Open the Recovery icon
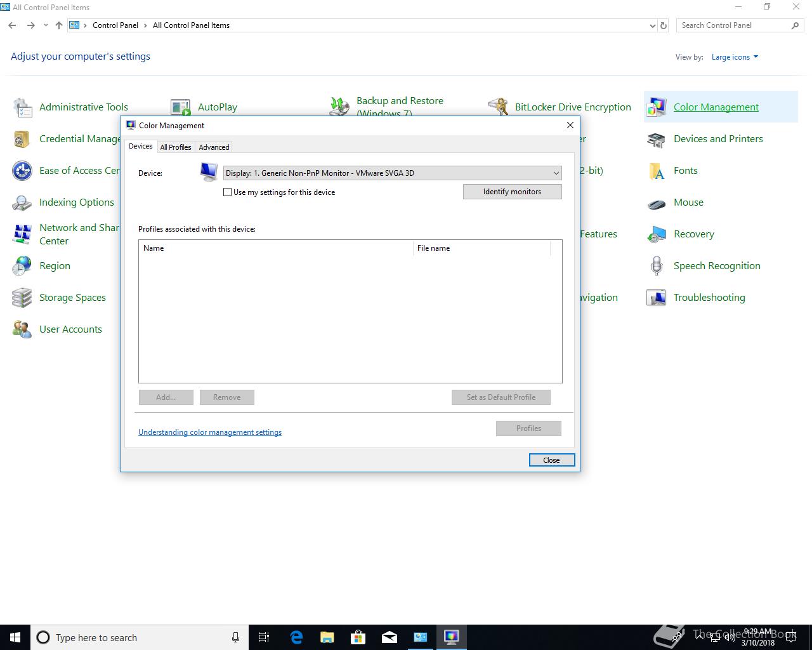Screen dimensions: 812x650 pyautogui.click(x=657, y=234)
